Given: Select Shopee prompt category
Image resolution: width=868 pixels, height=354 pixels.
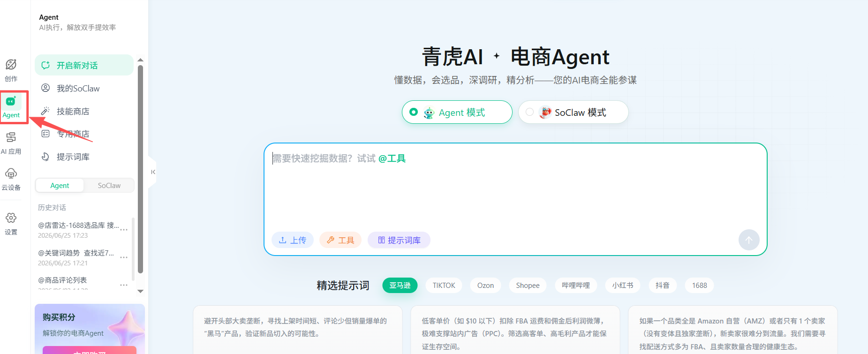Looking at the screenshot, I should pos(528,285).
